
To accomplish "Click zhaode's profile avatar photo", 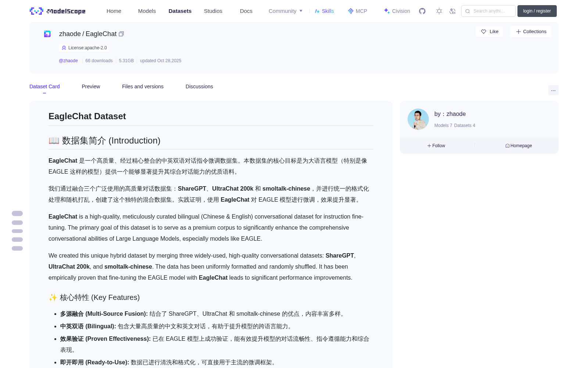I will (418, 119).
